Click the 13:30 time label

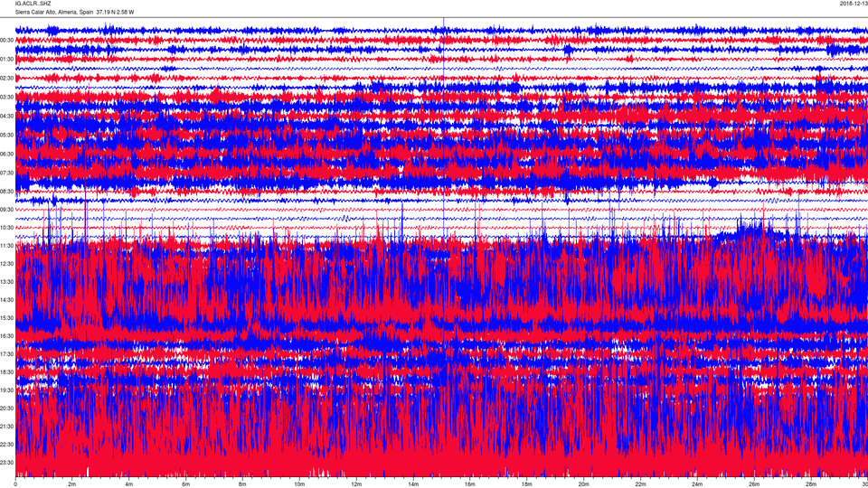tap(6, 282)
